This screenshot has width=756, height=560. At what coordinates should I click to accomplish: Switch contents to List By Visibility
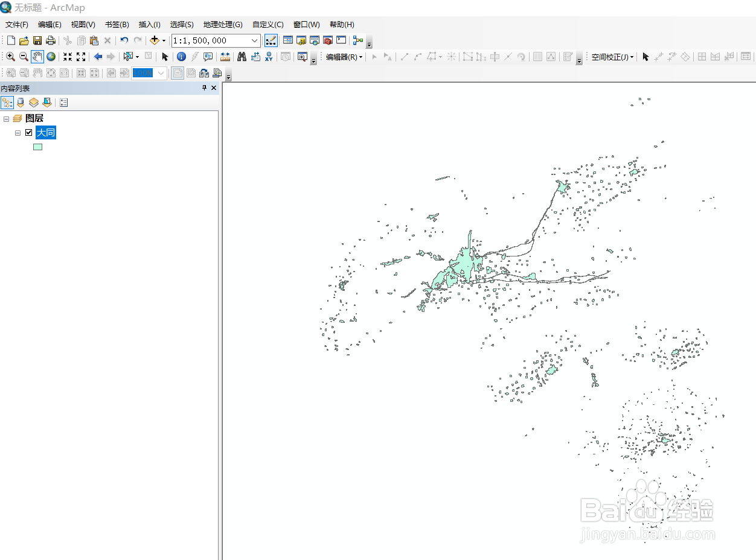[x=34, y=103]
